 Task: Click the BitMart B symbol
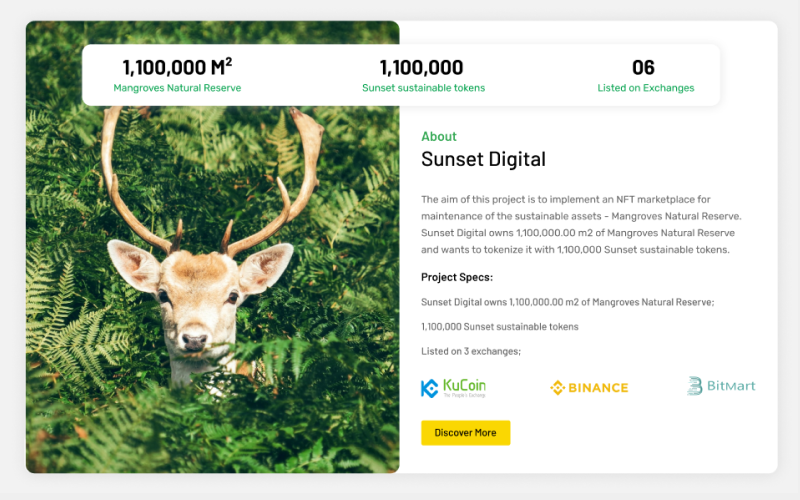695,386
